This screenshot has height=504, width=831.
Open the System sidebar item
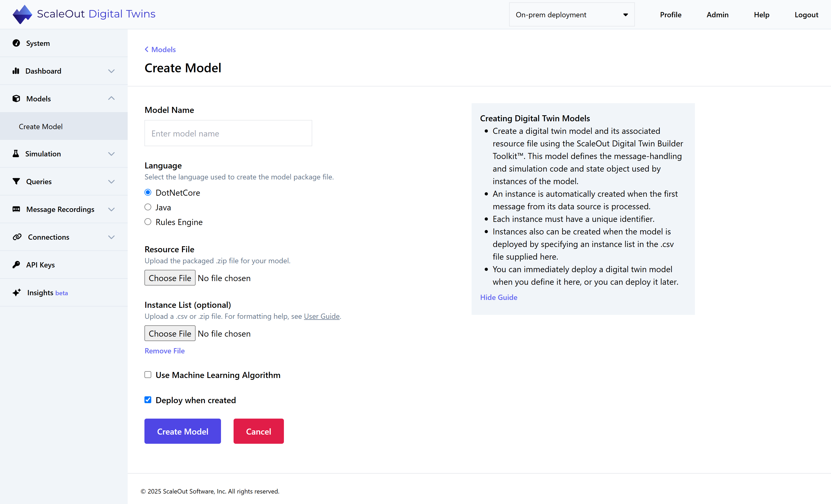pyautogui.click(x=64, y=43)
